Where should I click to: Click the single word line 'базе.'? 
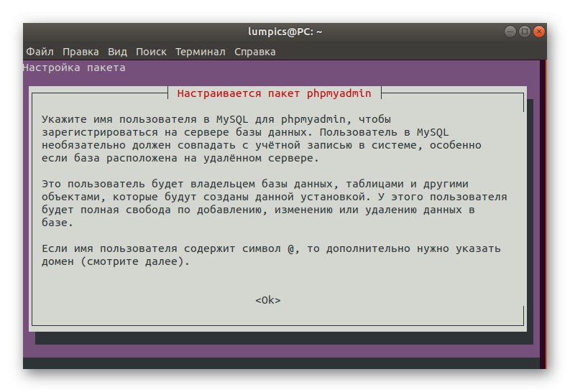click(x=58, y=223)
